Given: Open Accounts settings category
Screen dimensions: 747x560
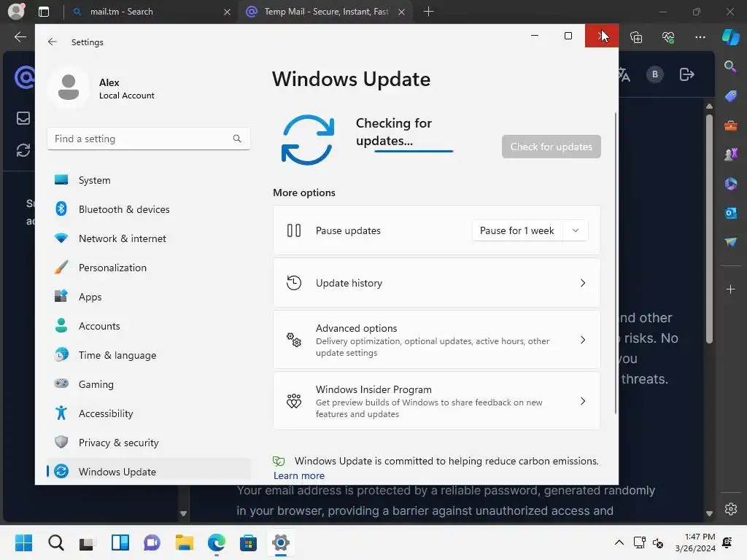Looking at the screenshot, I should coord(149,326).
